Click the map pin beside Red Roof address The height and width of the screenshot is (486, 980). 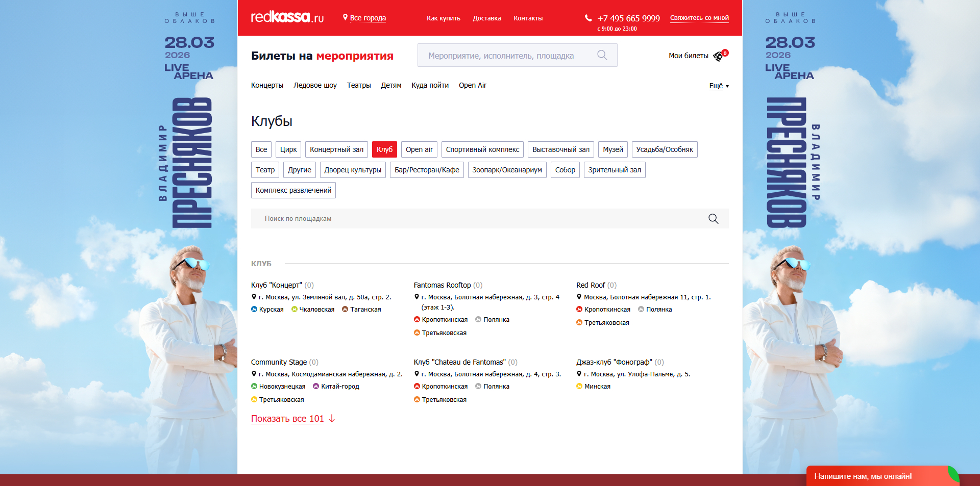[x=579, y=297]
